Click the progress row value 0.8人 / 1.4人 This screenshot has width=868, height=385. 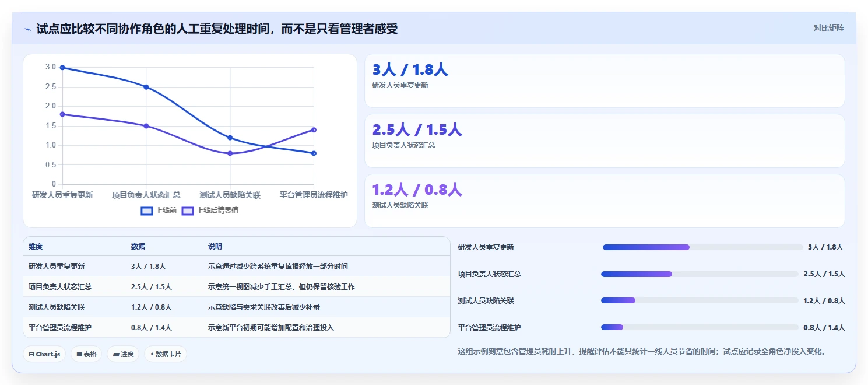824,328
